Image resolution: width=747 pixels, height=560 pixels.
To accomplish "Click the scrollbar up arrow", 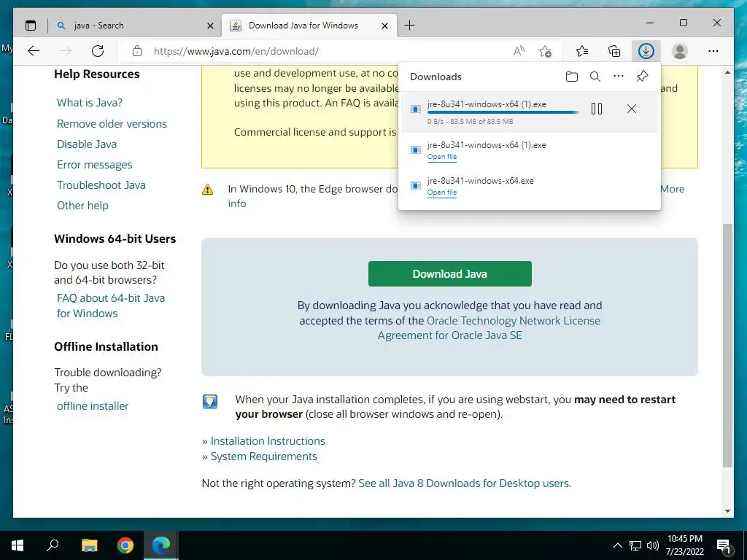I will 727,72.
